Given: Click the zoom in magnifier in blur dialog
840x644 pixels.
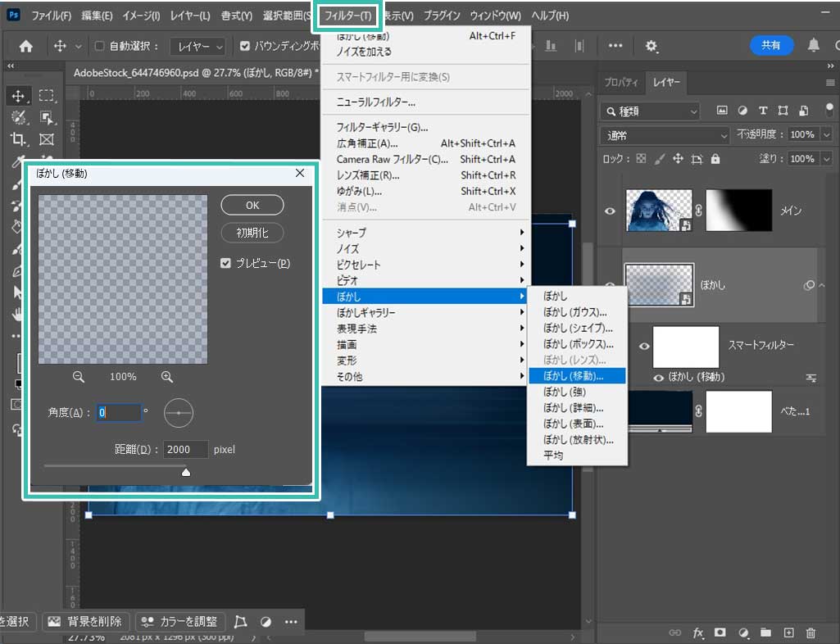Looking at the screenshot, I should [x=167, y=377].
